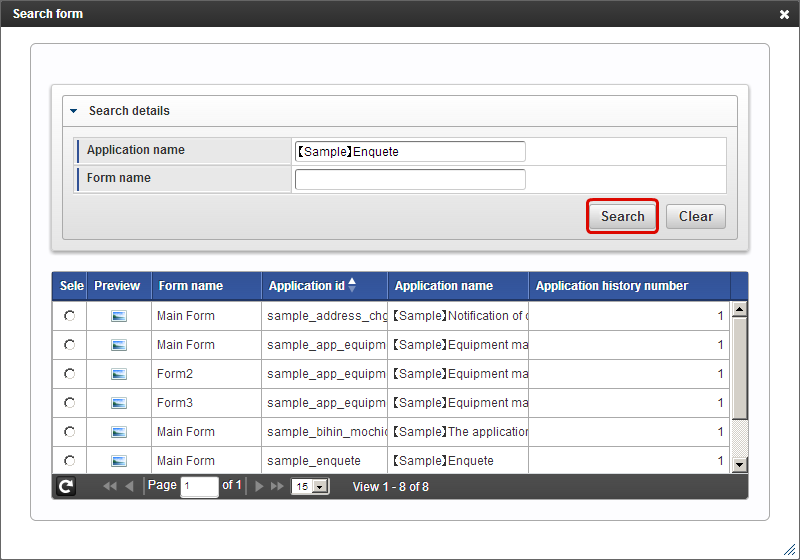Screen dimensions: 800x560
Task: Click the Search button
Action: click(622, 216)
